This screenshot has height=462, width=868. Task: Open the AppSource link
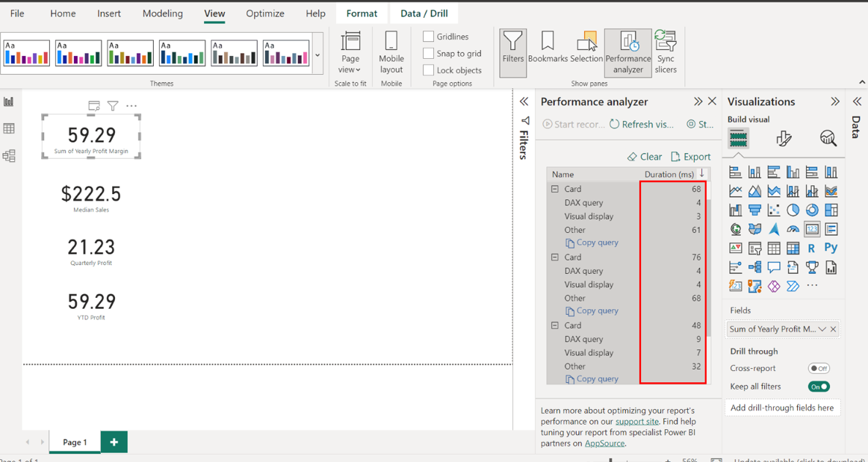[x=604, y=443]
